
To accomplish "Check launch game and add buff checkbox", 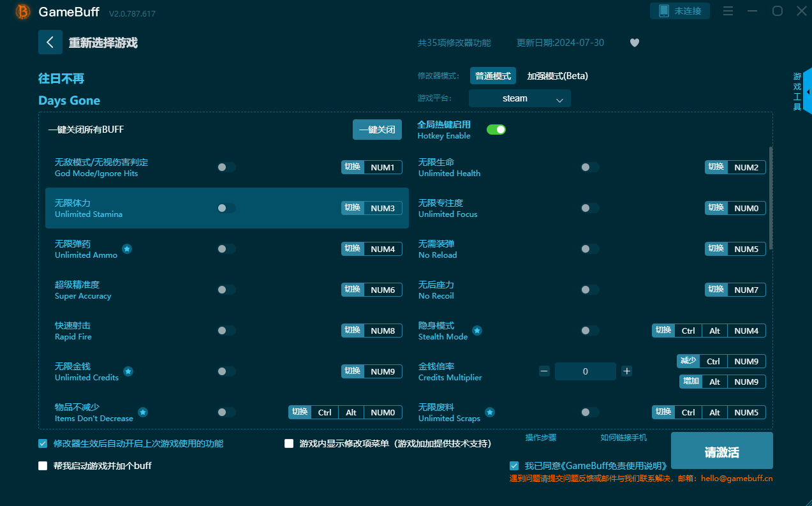I will point(43,466).
